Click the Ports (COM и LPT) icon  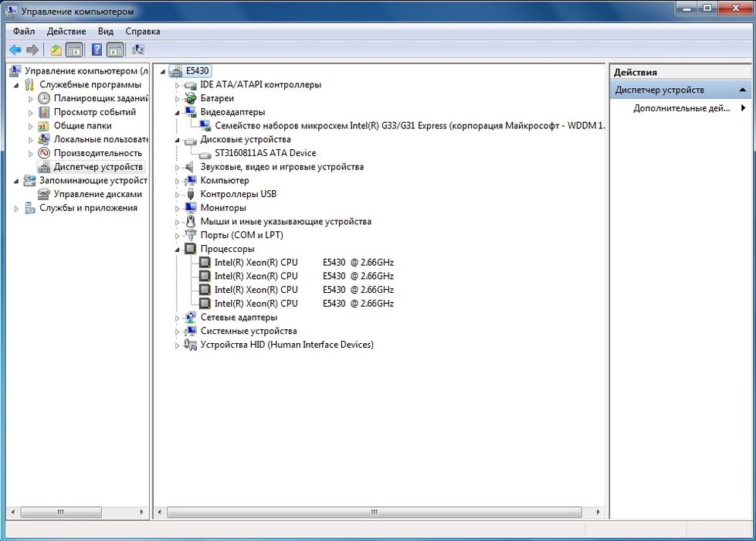[x=191, y=235]
